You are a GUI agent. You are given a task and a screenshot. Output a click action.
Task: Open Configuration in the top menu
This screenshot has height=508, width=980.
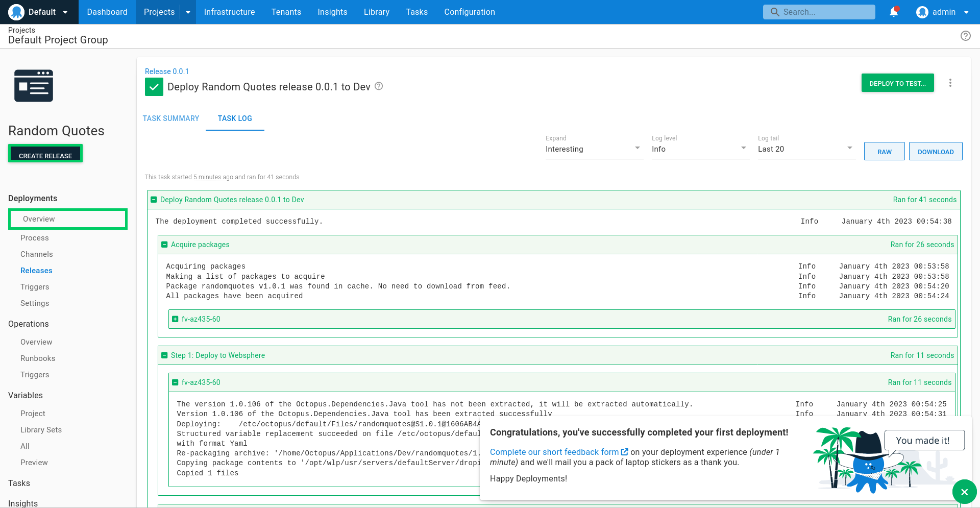click(x=470, y=12)
